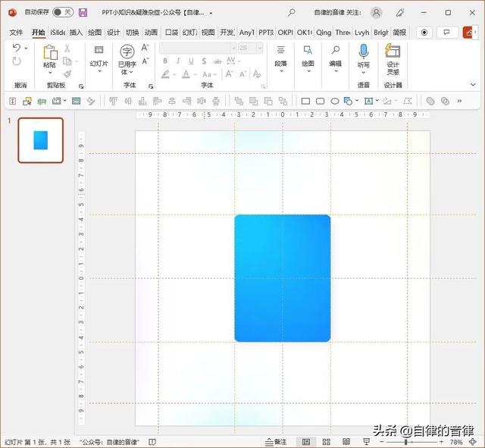
Task: Open the font size dropdown
Action: (260, 48)
